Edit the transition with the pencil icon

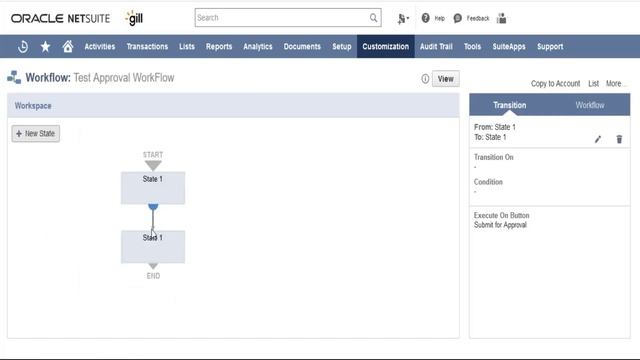[598, 139]
